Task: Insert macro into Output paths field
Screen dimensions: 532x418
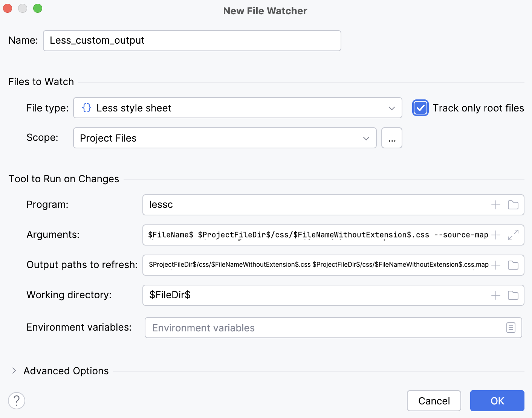Action: [x=495, y=265]
